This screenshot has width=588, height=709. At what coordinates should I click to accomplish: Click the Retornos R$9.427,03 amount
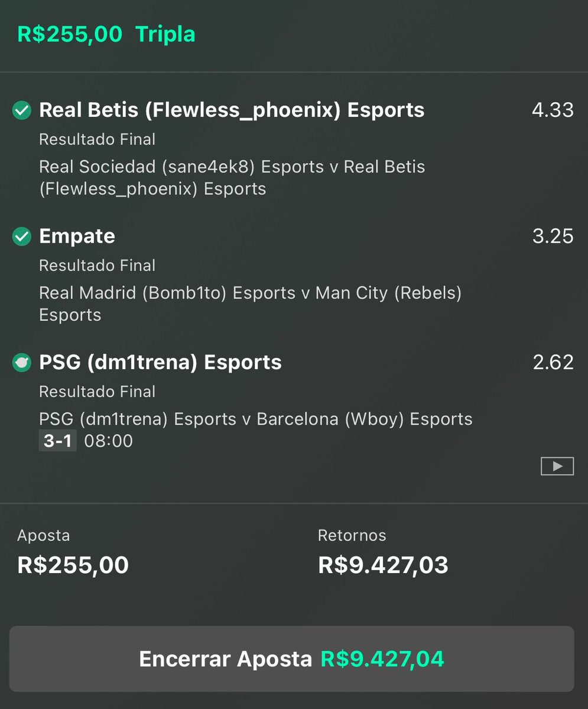tap(383, 565)
